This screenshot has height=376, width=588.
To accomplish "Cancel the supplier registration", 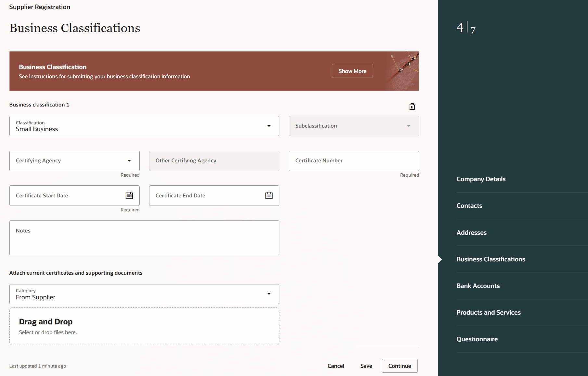I will point(336,366).
